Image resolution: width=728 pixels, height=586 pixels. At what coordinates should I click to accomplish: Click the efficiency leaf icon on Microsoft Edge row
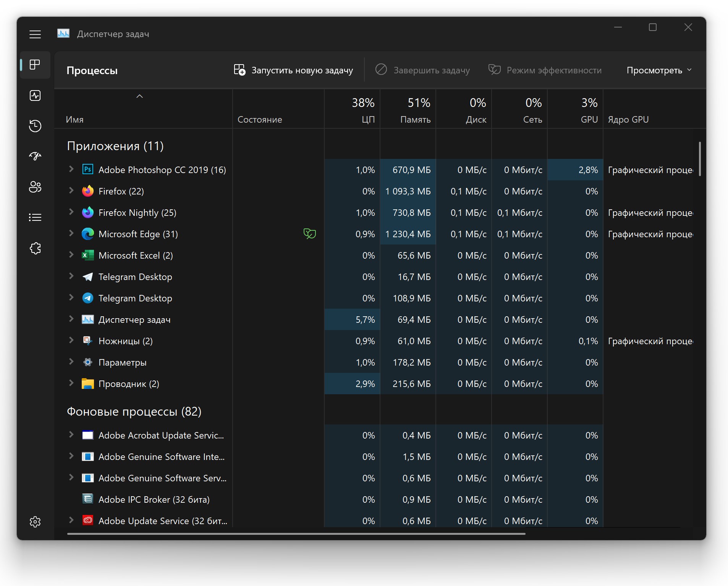click(309, 233)
